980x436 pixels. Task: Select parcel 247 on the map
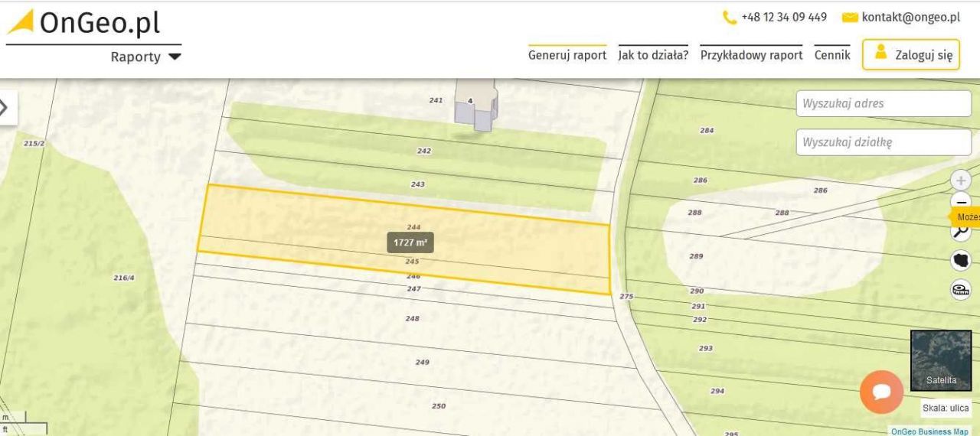413,288
